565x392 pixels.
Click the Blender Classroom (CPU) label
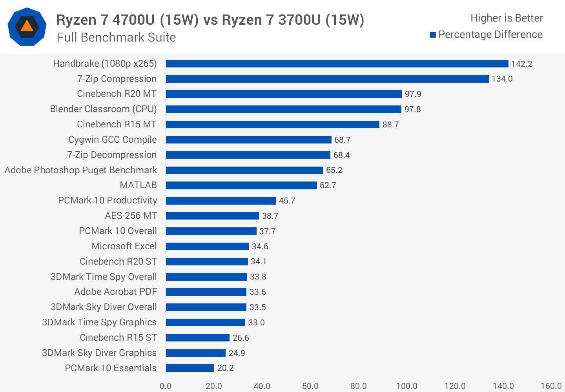103,109
